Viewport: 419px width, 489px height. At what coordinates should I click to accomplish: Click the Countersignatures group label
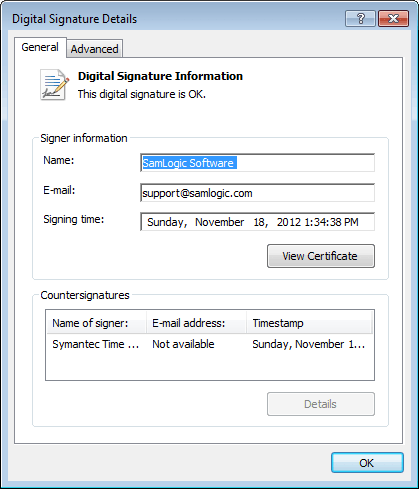(x=85, y=295)
